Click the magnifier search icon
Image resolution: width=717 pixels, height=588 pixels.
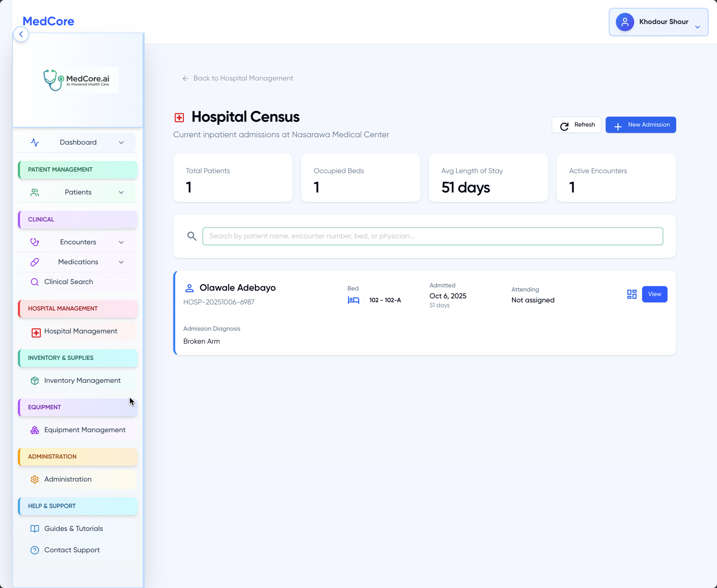(x=192, y=236)
